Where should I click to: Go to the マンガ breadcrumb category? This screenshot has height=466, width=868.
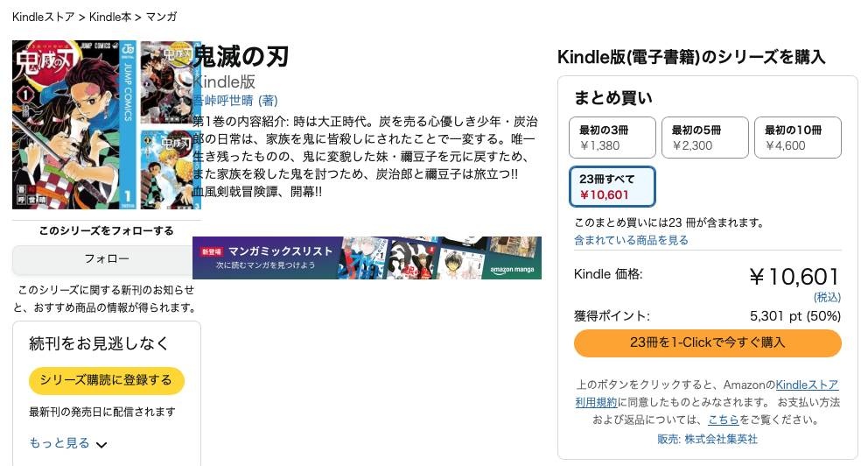[x=161, y=17]
